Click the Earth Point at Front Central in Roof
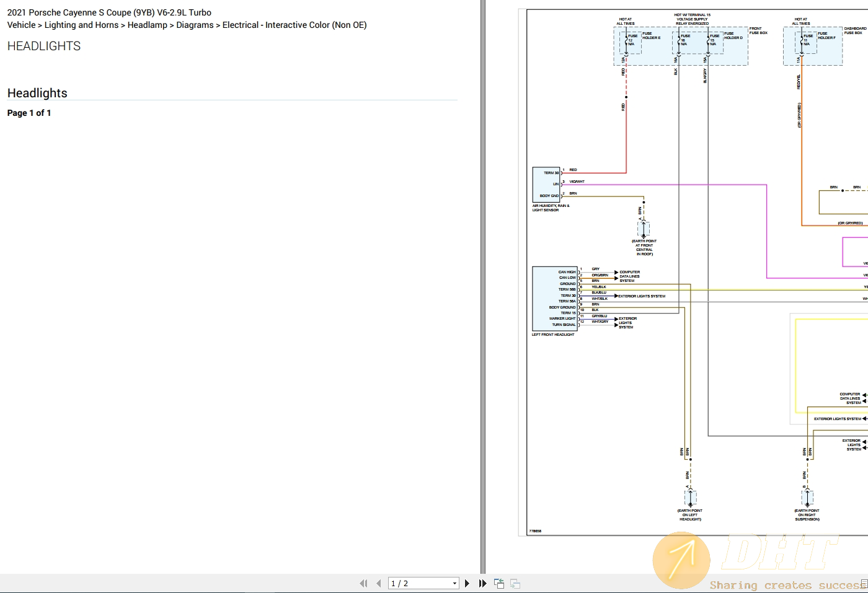868x593 pixels. click(644, 247)
